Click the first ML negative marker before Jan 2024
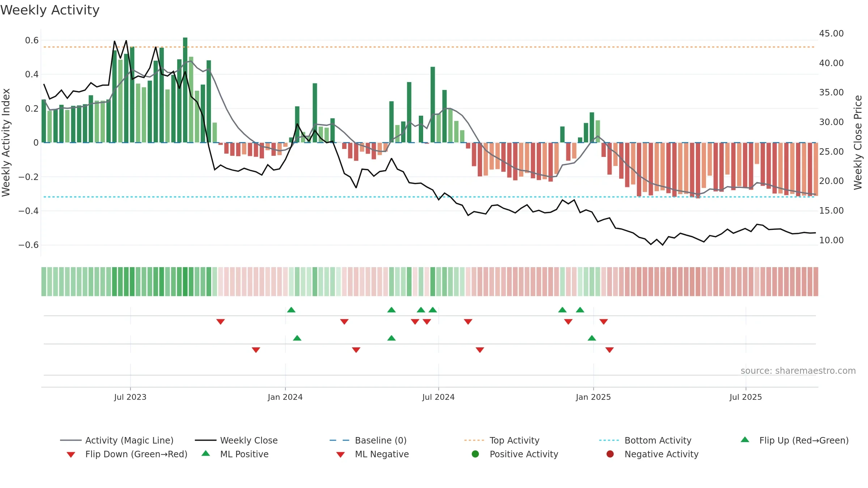The image size is (868, 488). pyautogui.click(x=256, y=350)
